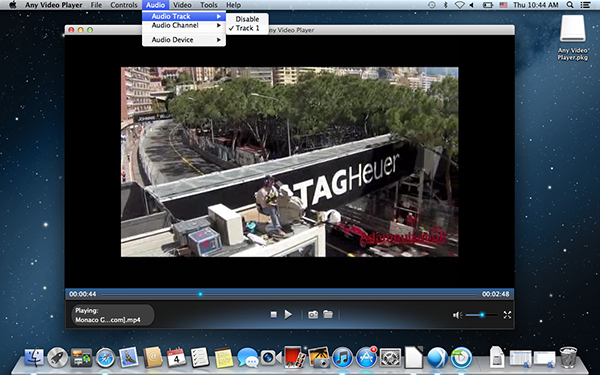Click the video seek bar progress knob
Screen dimensions: 600x375
[200, 294]
